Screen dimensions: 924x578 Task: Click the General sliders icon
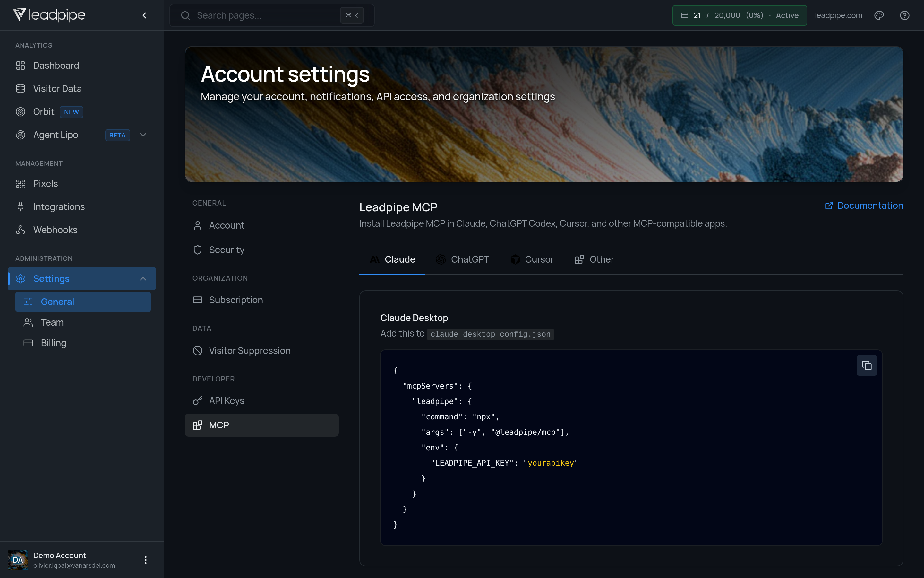(28, 302)
